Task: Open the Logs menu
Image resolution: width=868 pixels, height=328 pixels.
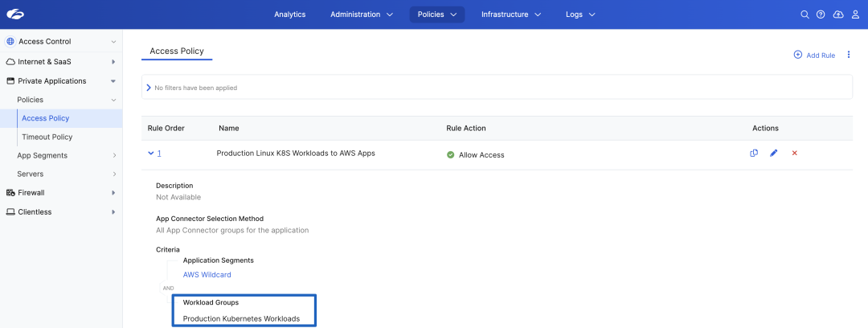Action: [x=580, y=14]
